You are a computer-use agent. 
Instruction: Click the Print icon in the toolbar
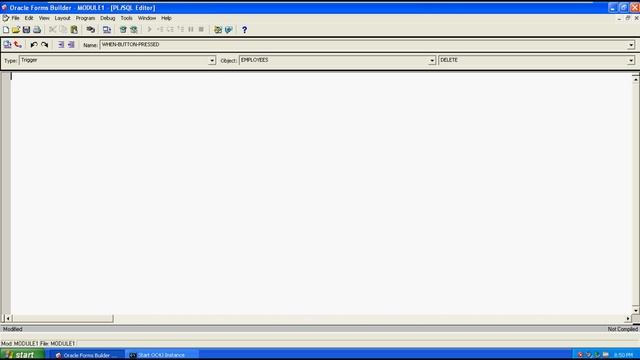(x=37, y=30)
